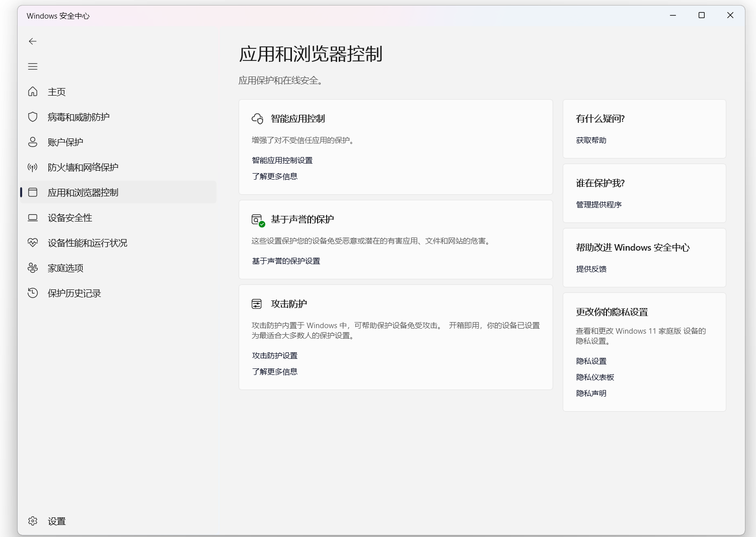Viewport: 756px width, 537px height.
Task: Open 保护历史记录 page
Action: tap(118, 293)
